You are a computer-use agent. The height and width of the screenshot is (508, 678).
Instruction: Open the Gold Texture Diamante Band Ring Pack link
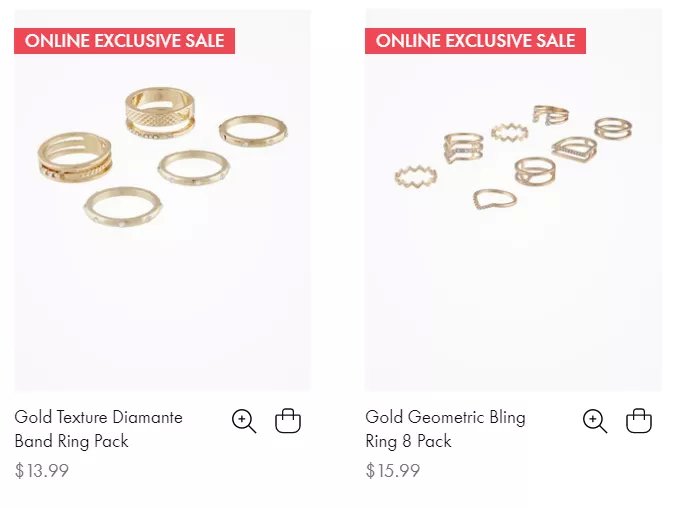click(99, 429)
